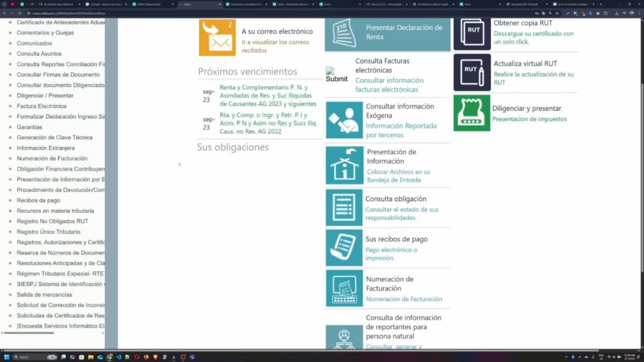Select Comunicados in the sidebar menu
The width and height of the screenshot is (644, 362).
[x=34, y=43]
